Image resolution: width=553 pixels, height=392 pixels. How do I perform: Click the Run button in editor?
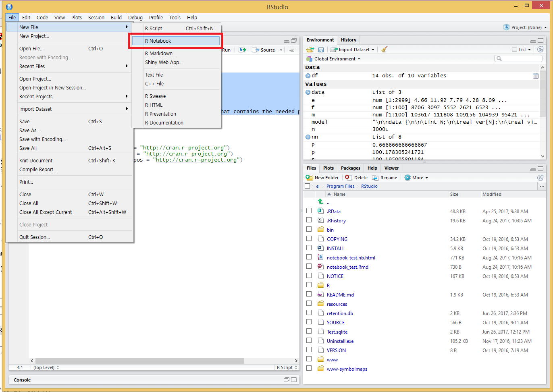226,50
